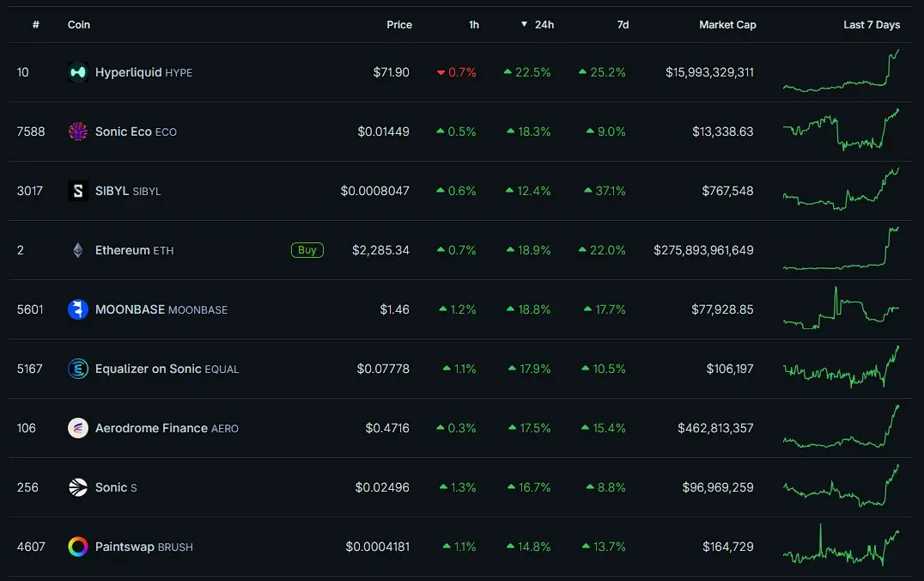Screen dimensions: 924x581
Task: Click the Sonic S 7-day sparkline chart
Action: tap(841, 486)
